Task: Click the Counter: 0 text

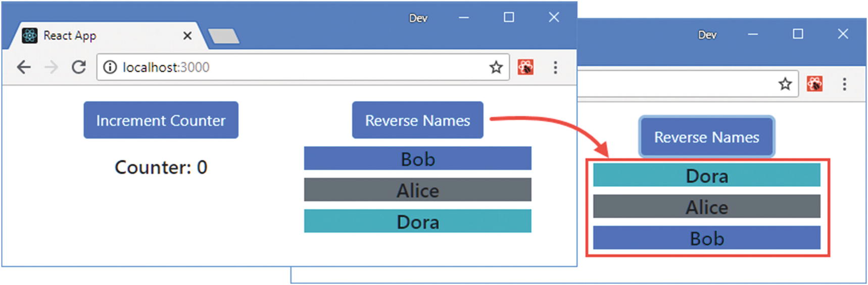Action: tap(161, 167)
